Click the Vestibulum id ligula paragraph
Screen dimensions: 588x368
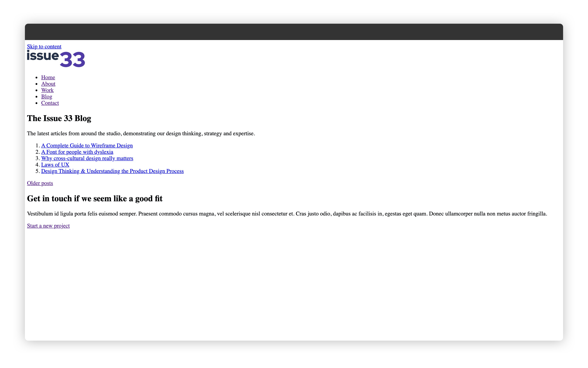click(x=287, y=214)
